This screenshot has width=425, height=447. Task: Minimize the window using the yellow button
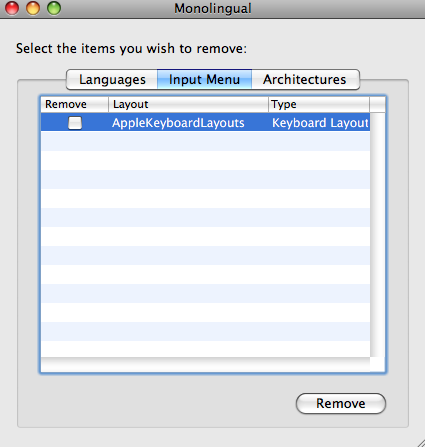pos(33,8)
